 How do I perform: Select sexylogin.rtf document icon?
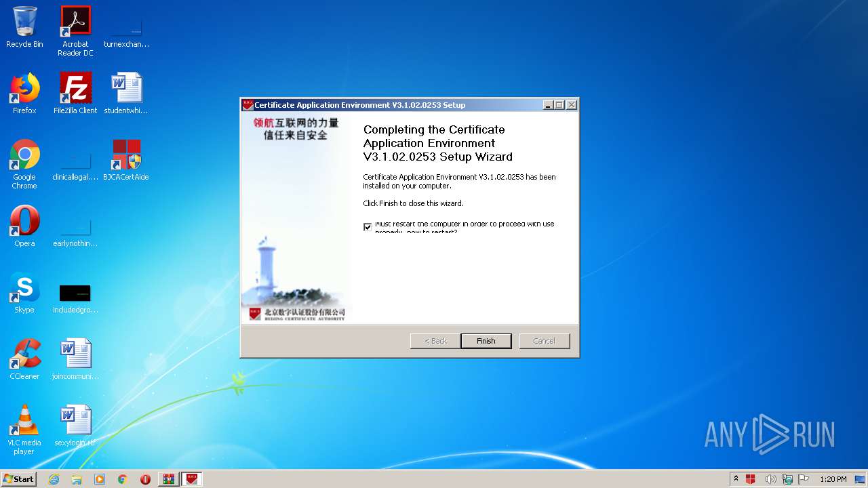coord(75,426)
